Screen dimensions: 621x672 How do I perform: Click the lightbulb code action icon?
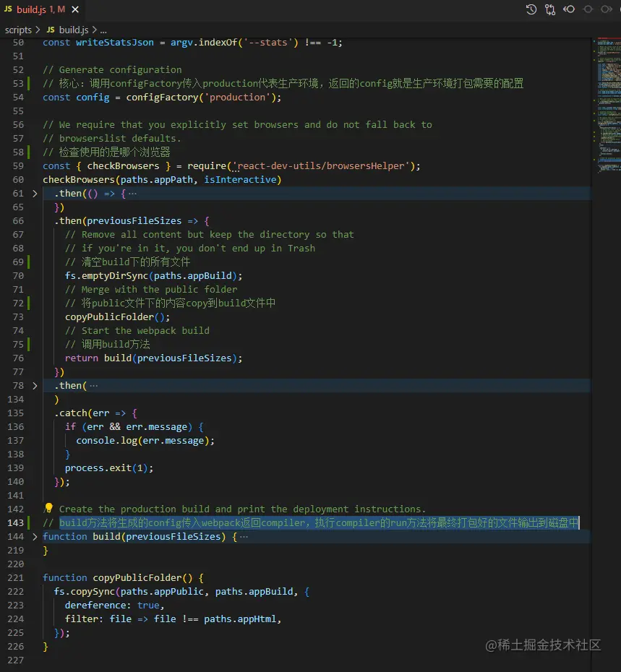point(48,508)
